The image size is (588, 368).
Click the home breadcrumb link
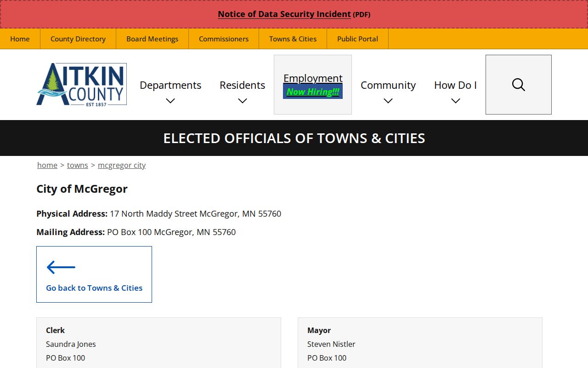pyautogui.click(x=47, y=165)
